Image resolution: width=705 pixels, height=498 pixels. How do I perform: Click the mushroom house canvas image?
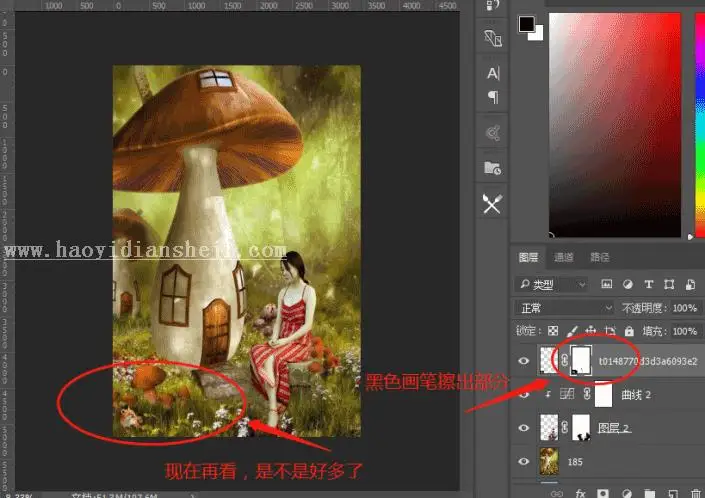(x=236, y=251)
